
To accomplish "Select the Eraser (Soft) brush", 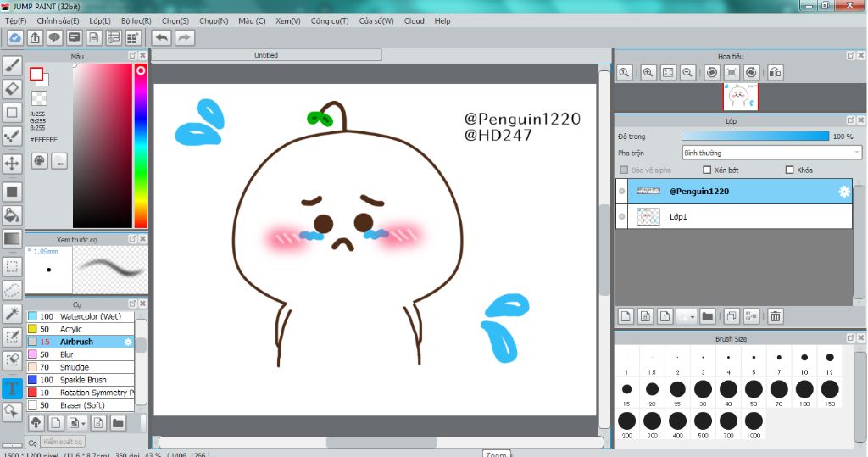I will [81, 405].
